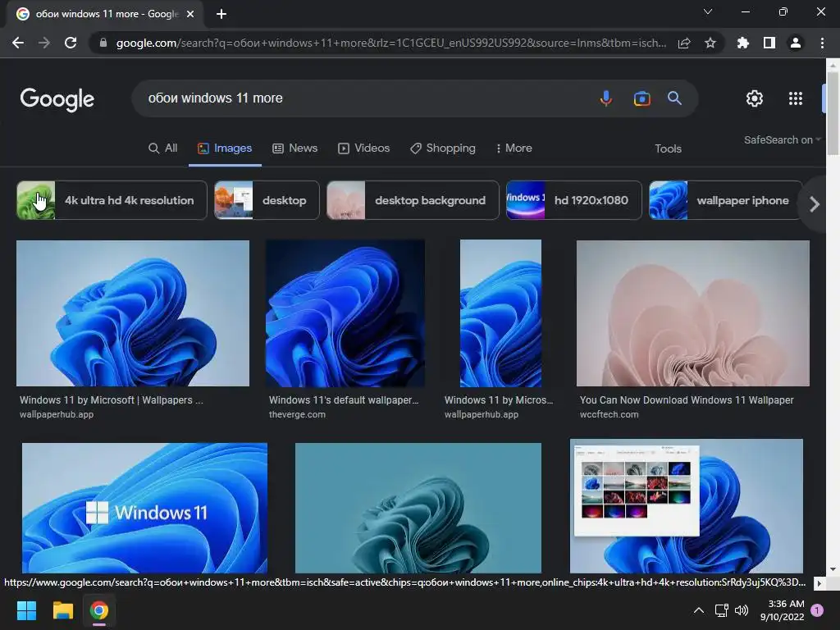840x630 pixels.
Task: Open the teal bloom wallpaper thumbnail
Action: pyautogui.click(x=418, y=508)
